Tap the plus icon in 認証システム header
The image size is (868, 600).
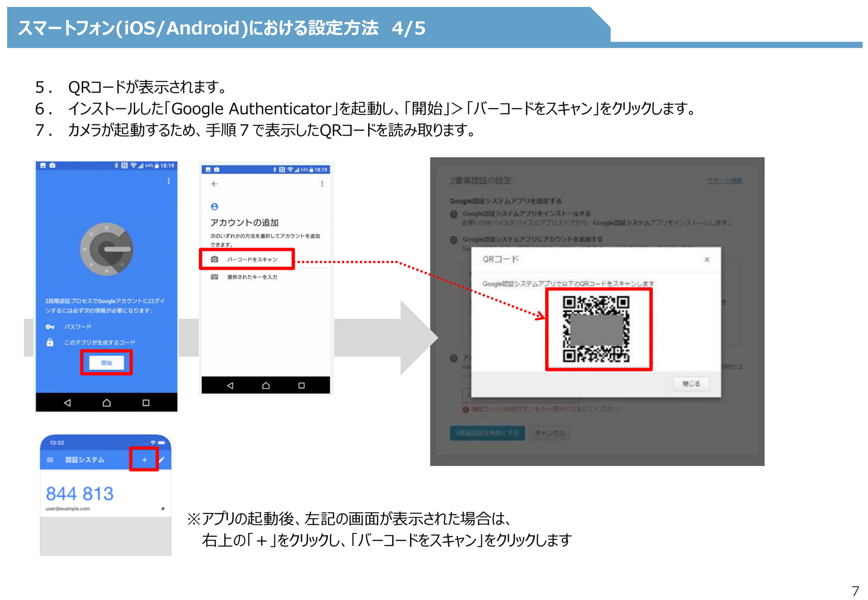144,460
